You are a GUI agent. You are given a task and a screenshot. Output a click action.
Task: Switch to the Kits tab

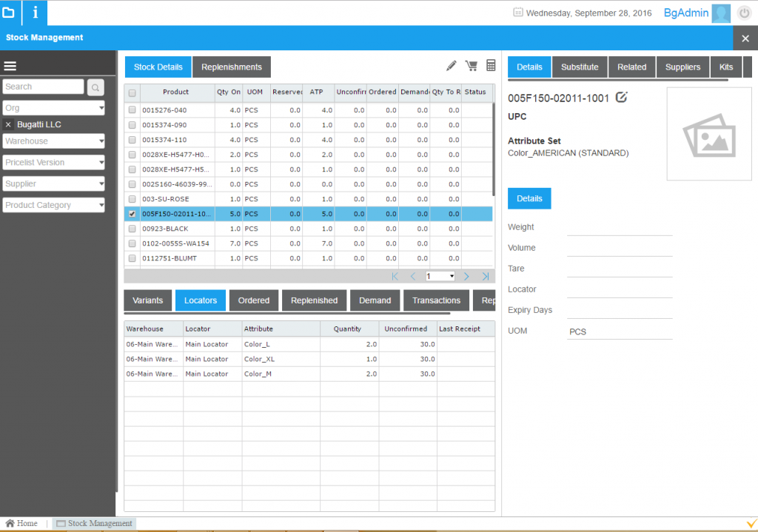point(726,67)
